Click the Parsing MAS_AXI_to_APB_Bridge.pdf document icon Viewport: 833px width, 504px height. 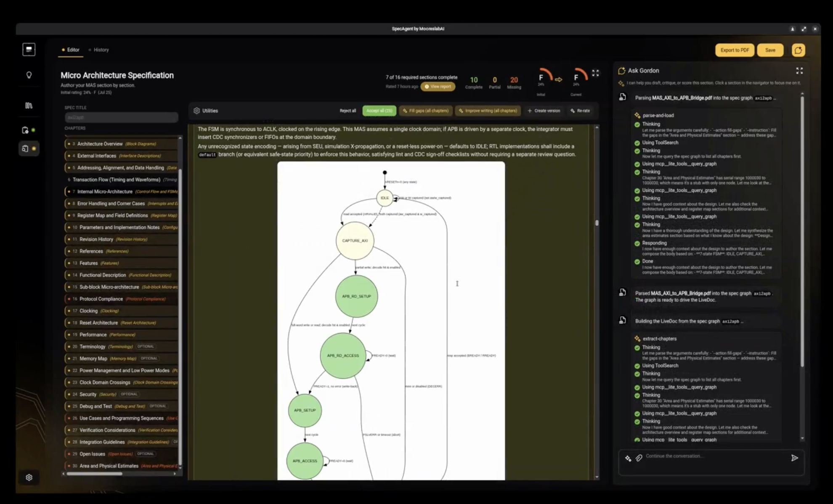click(x=623, y=97)
